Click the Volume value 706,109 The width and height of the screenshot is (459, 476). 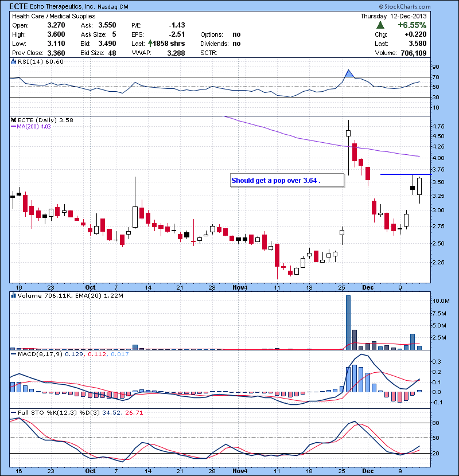414,53
